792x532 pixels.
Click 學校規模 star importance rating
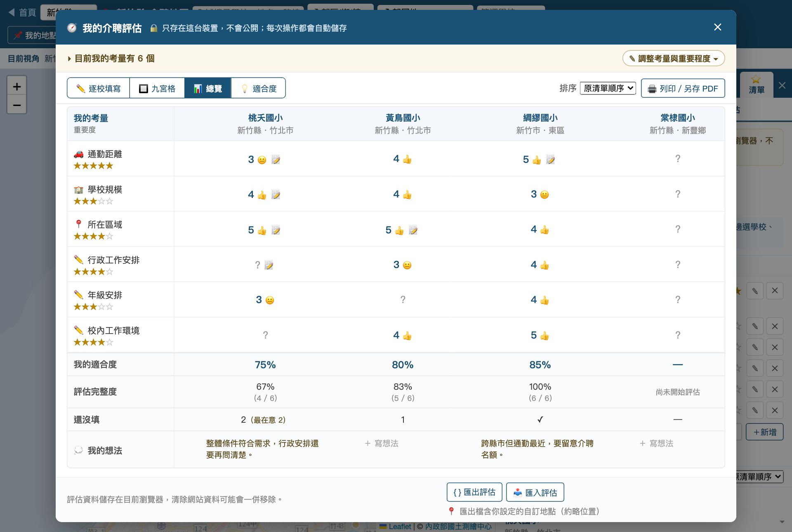point(93,201)
